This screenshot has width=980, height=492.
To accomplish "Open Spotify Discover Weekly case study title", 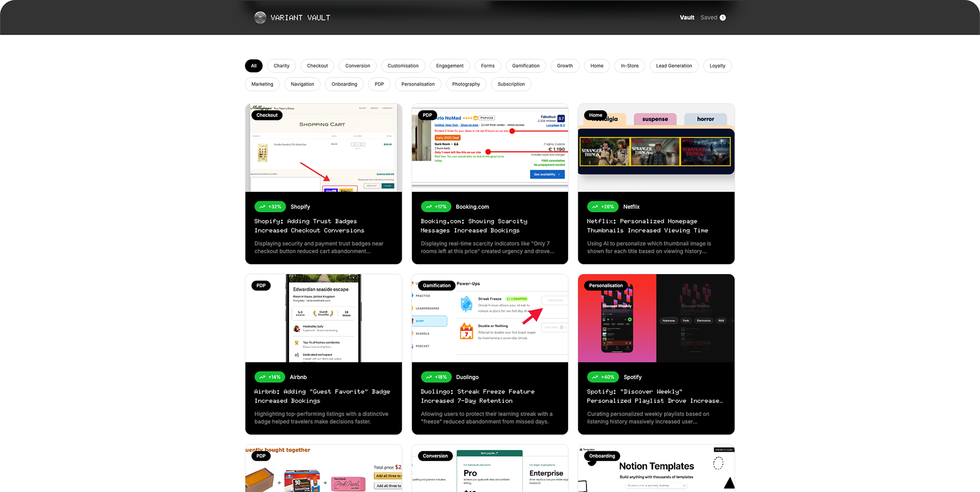I will (x=655, y=397).
